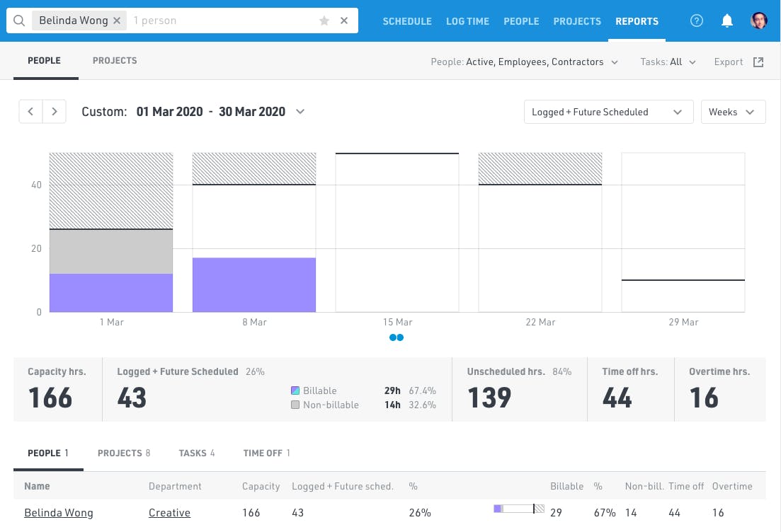Expand the custom date range selector
The height and width of the screenshot is (532, 781).
coord(300,111)
